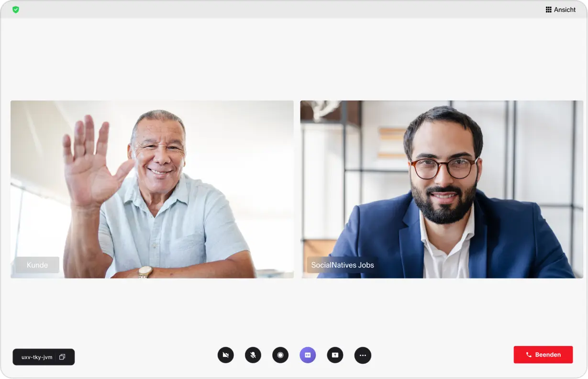Click the glasses of the SocialNatives presenter
Screen dimensions: 588x379
[443, 168]
